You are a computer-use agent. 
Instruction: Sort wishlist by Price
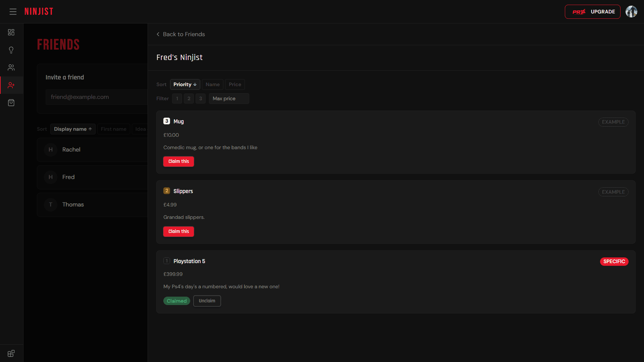pyautogui.click(x=235, y=84)
